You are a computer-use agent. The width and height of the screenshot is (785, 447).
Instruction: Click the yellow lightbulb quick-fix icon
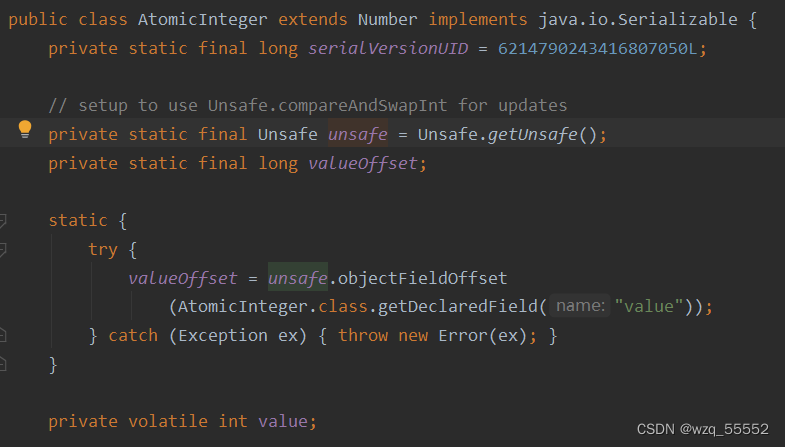pyautogui.click(x=26, y=129)
